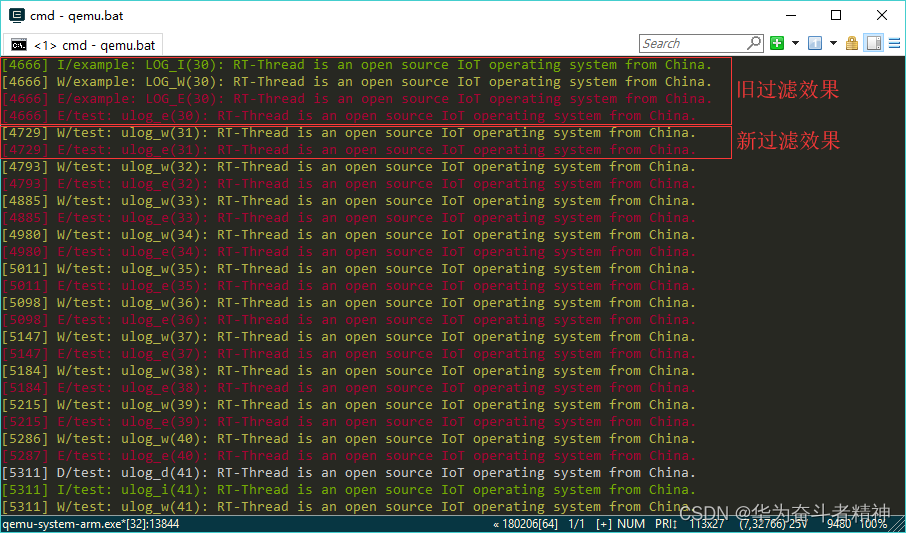906x533 pixels.
Task: Click the red E/example LOG_E(30) log line
Action: click(357, 99)
